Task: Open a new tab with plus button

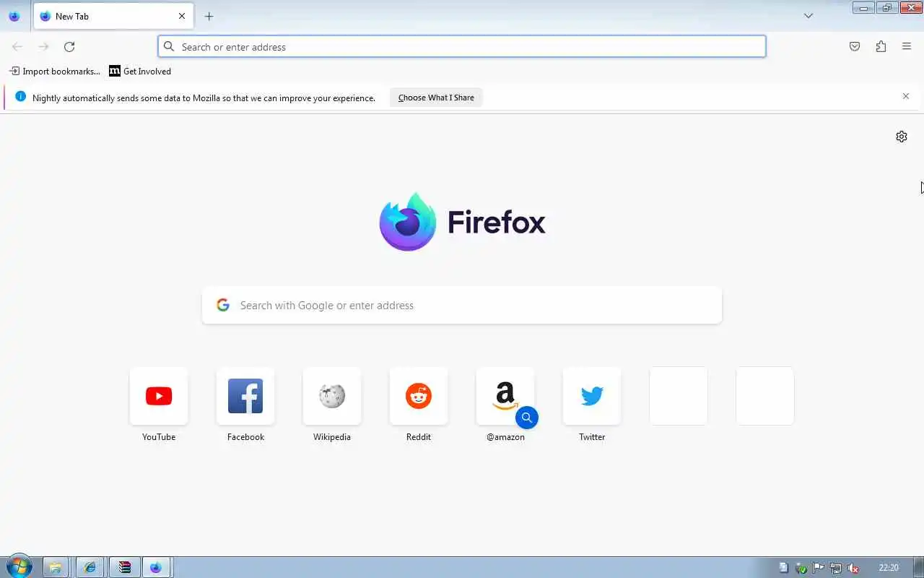Action: pyautogui.click(x=209, y=16)
